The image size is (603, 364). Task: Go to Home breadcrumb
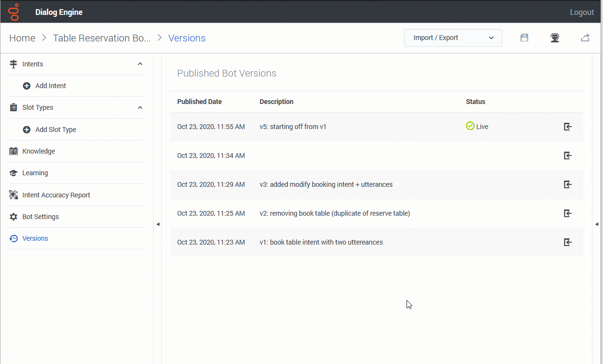(x=22, y=38)
